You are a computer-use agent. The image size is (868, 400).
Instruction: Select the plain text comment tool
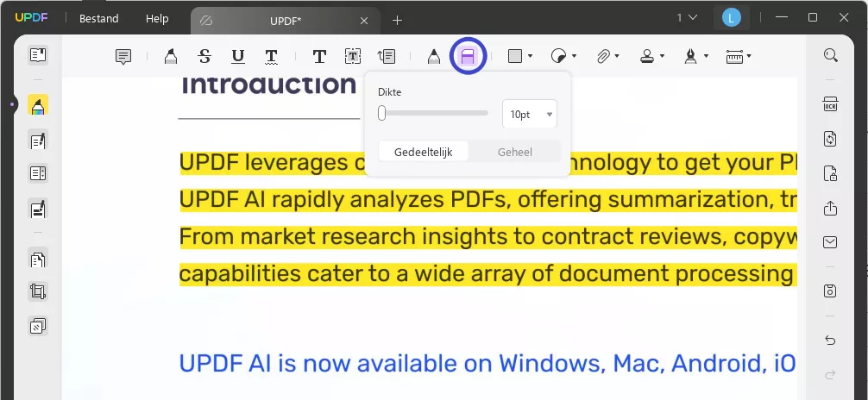[x=319, y=56]
